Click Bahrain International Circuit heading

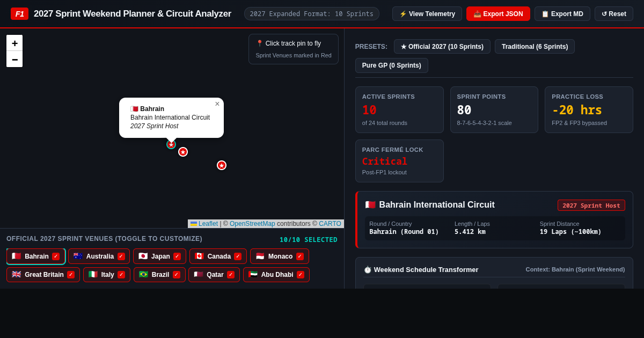coord(437,205)
